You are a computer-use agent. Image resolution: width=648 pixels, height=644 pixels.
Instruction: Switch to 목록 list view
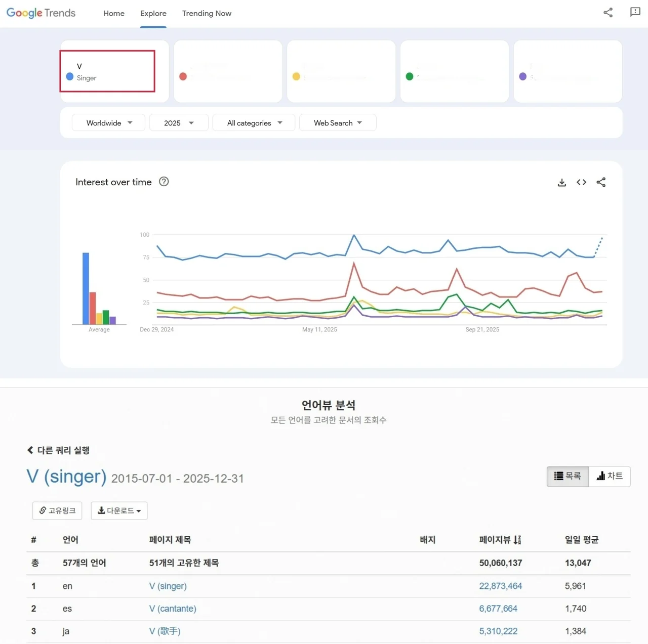(x=568, y=476)
